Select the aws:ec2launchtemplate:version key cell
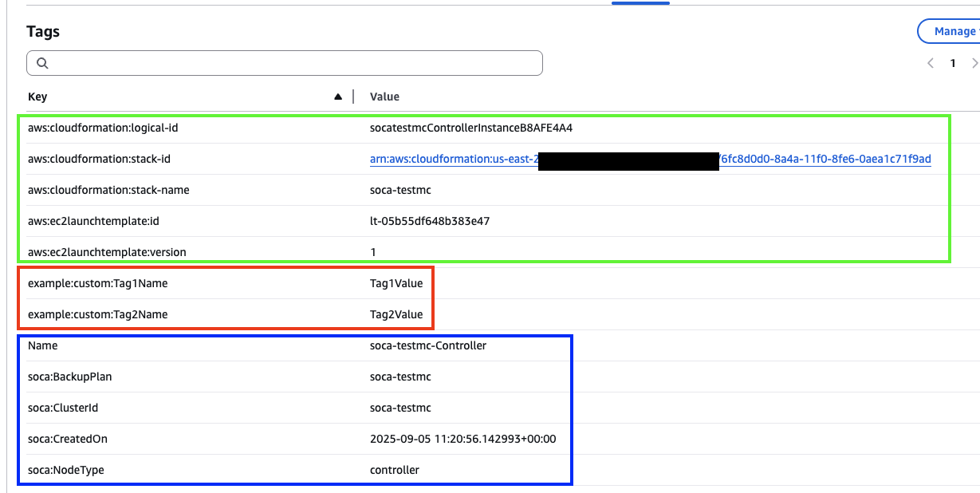Image resolution: width=980 pixels, height=493 pixels. click(107, 252)
